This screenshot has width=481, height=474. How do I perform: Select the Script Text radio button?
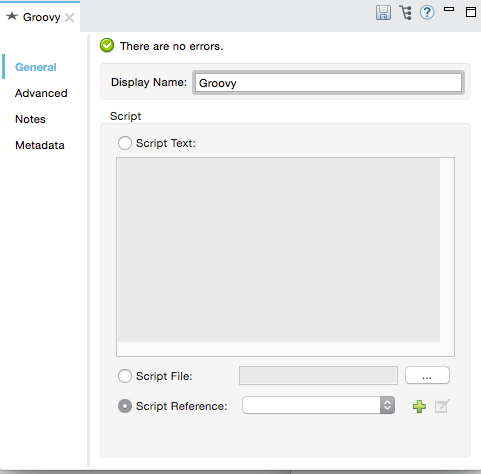125,143
